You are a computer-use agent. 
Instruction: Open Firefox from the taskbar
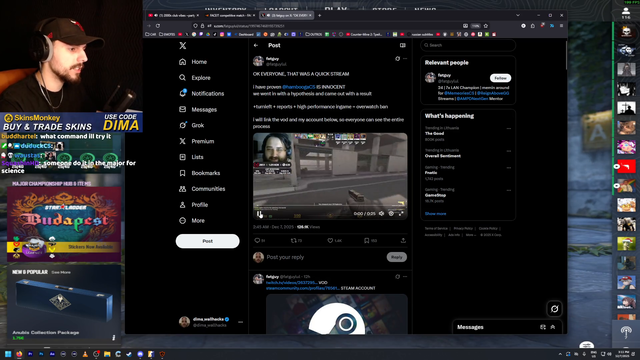pyautogui.click(x=19, y=354)
